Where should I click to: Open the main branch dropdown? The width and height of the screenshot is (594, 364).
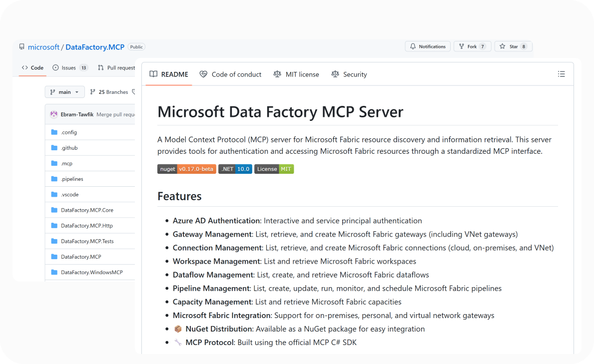64,92
